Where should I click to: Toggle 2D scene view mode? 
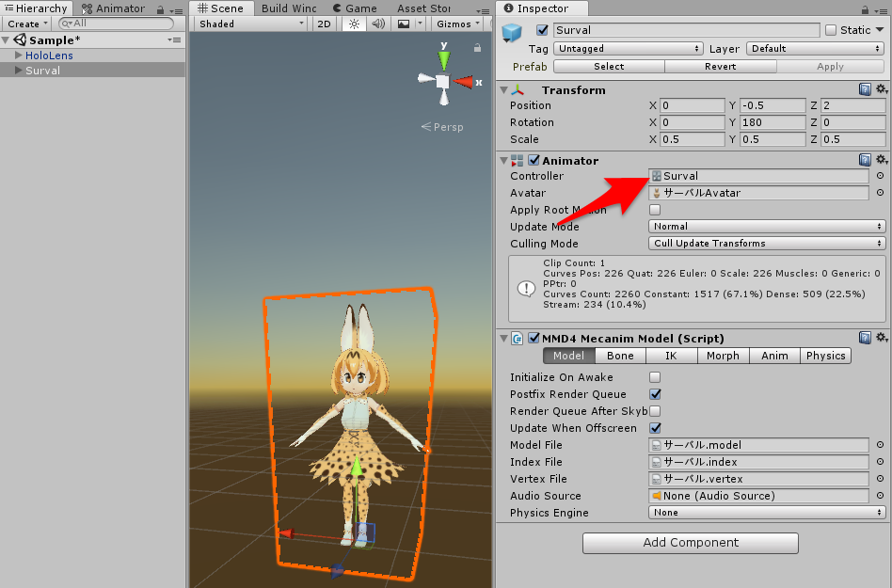(324, 24)
